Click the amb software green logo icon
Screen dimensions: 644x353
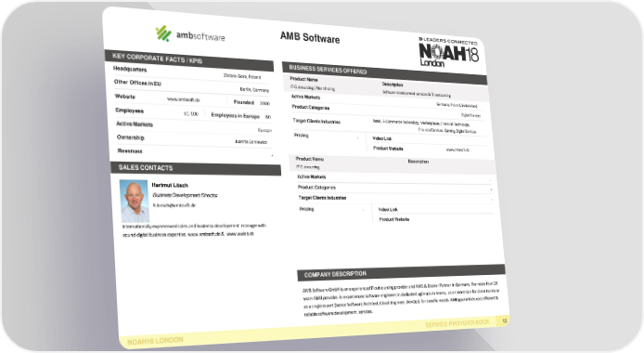[x=163, y=33]
